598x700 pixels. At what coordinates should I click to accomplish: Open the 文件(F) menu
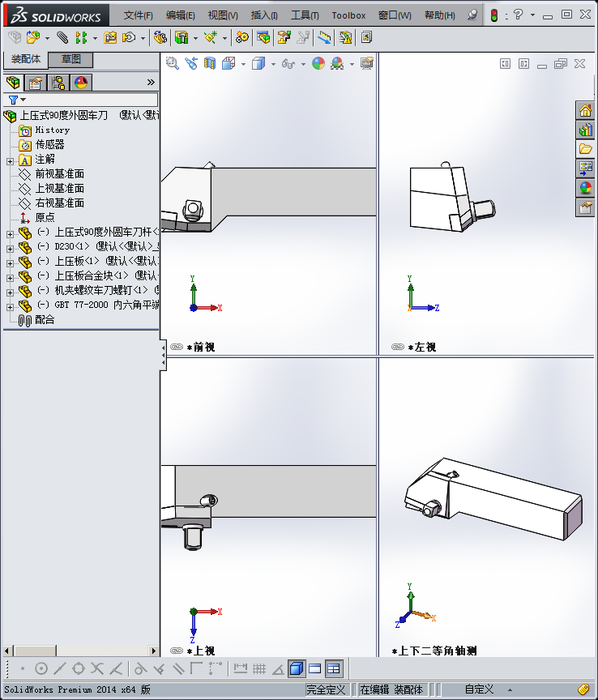point(138,15)
